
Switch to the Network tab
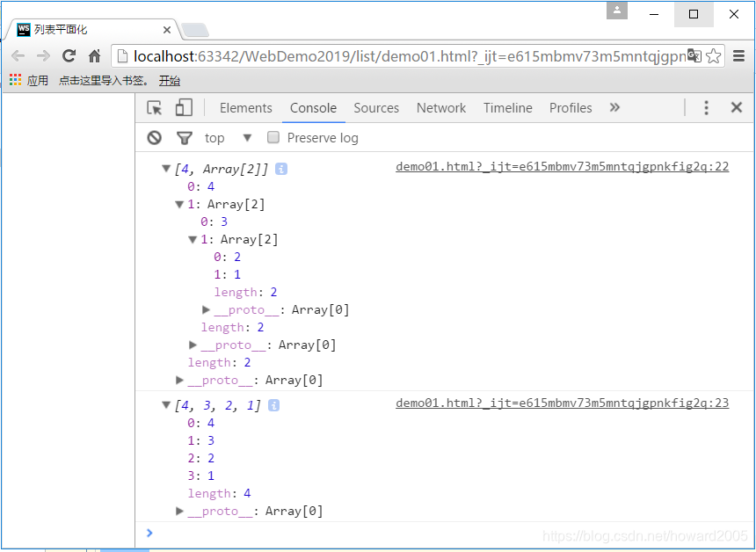(x=441, y=108)
